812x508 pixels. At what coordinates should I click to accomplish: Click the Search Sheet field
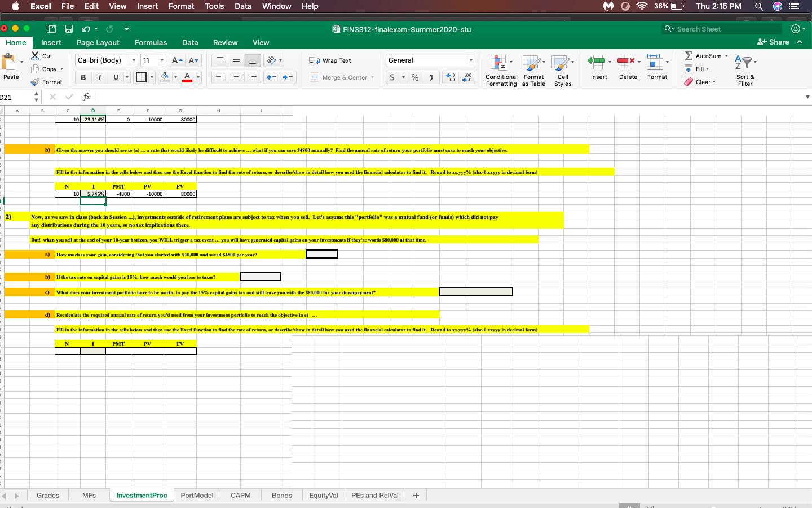click(722, 29)
